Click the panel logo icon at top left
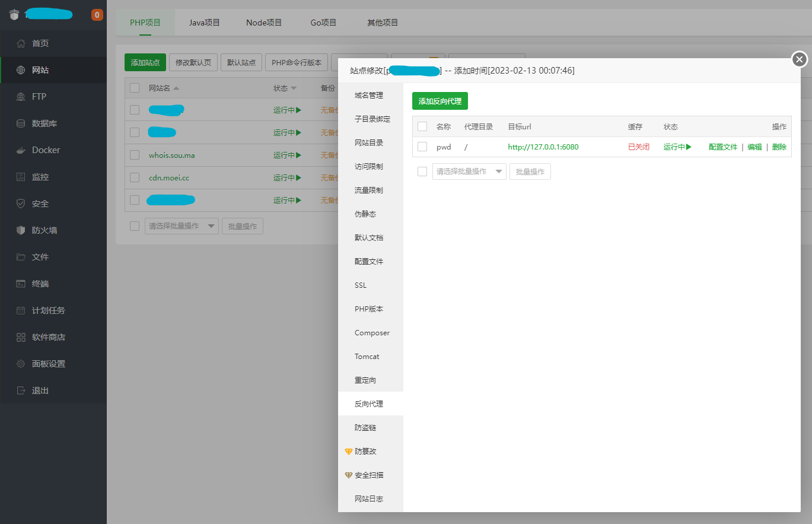 pyautogui.click(x=15, y=15)
